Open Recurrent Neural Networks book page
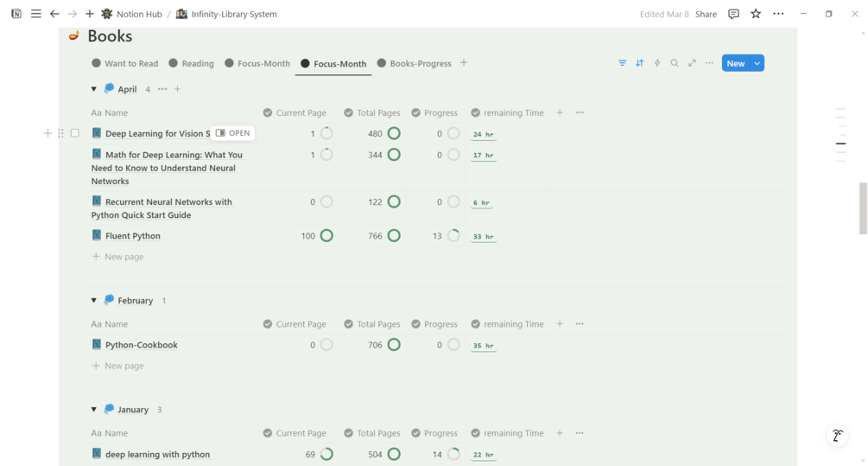 pyautogui.click(x=162, y=208)
